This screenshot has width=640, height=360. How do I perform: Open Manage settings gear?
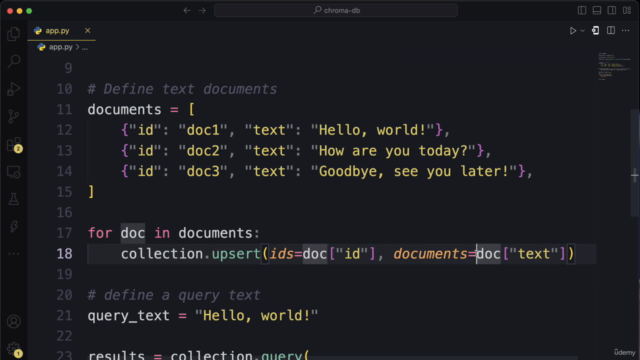[13, 349]
